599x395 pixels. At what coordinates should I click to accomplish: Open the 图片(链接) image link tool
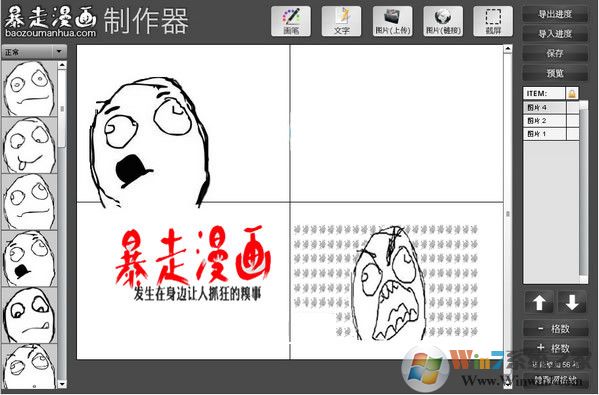[x=443, y=21]
